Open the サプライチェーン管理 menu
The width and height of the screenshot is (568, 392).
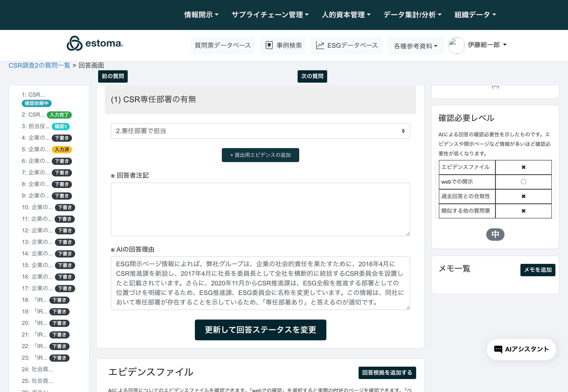(270, 15)
